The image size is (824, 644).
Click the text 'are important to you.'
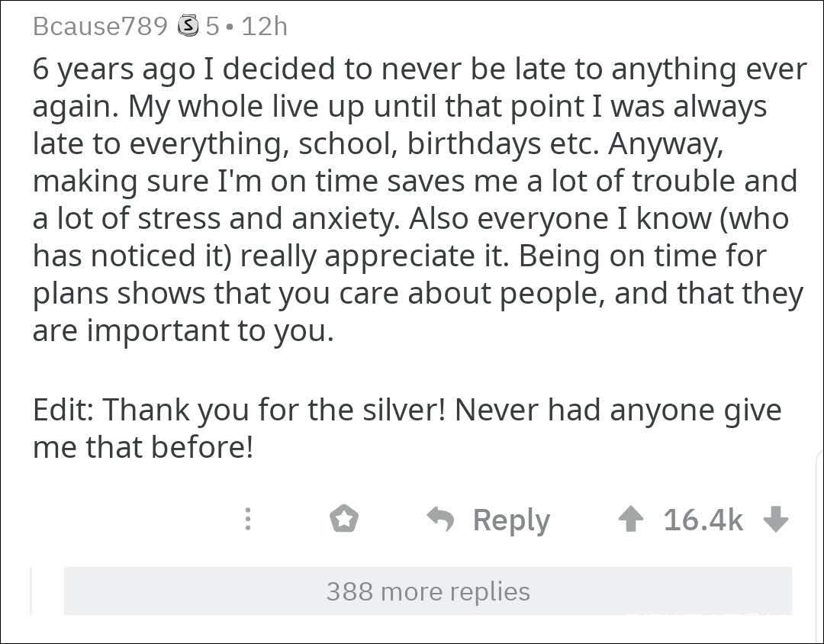pos(183,331)
